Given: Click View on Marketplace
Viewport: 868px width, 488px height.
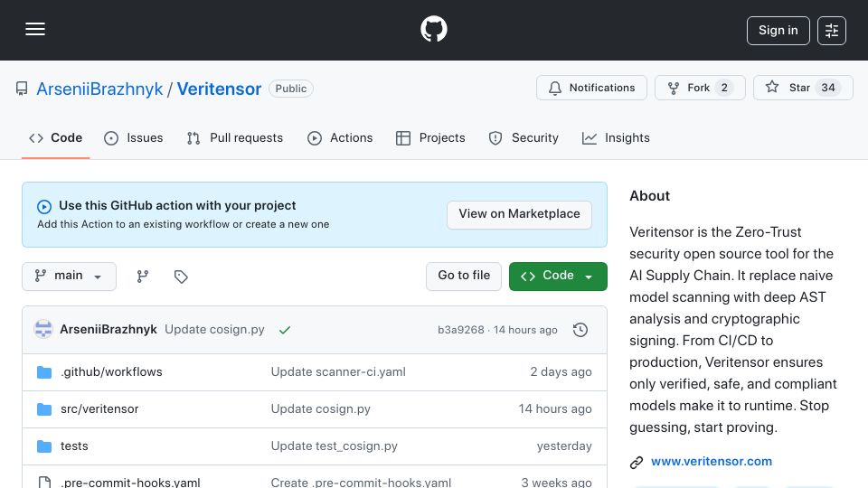Looking at the screenshot, I should tap(519, 214).
